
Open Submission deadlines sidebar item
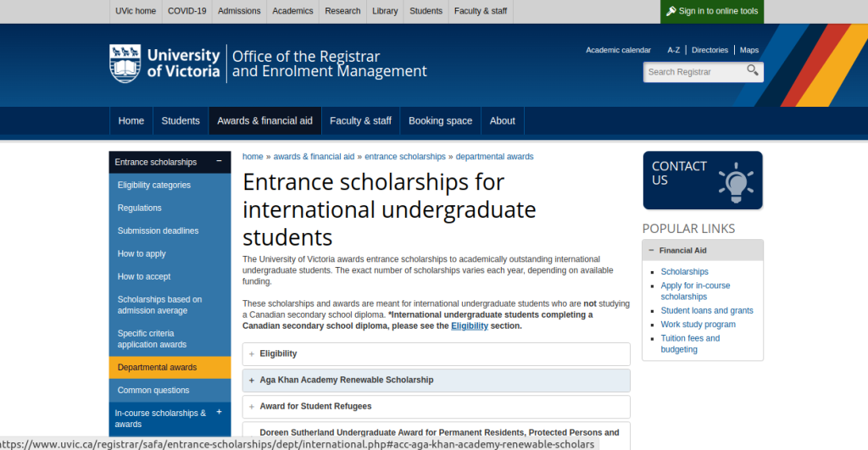[170, 231]
